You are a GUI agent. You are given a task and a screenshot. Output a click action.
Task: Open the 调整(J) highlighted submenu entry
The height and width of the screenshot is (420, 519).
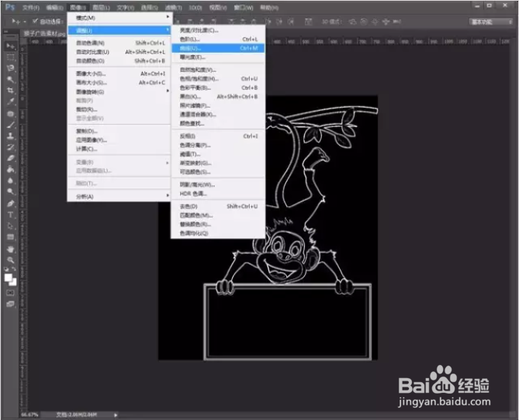[x=119, y=30]
